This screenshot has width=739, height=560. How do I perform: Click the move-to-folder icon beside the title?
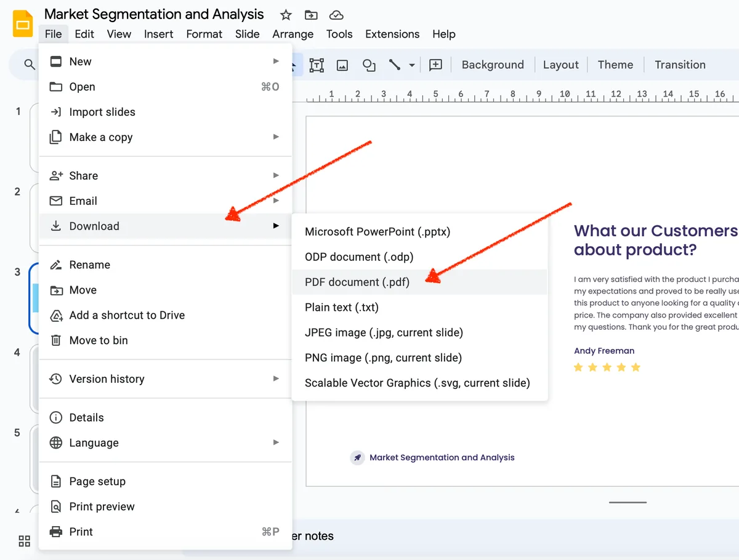click(x=311, y=15)
